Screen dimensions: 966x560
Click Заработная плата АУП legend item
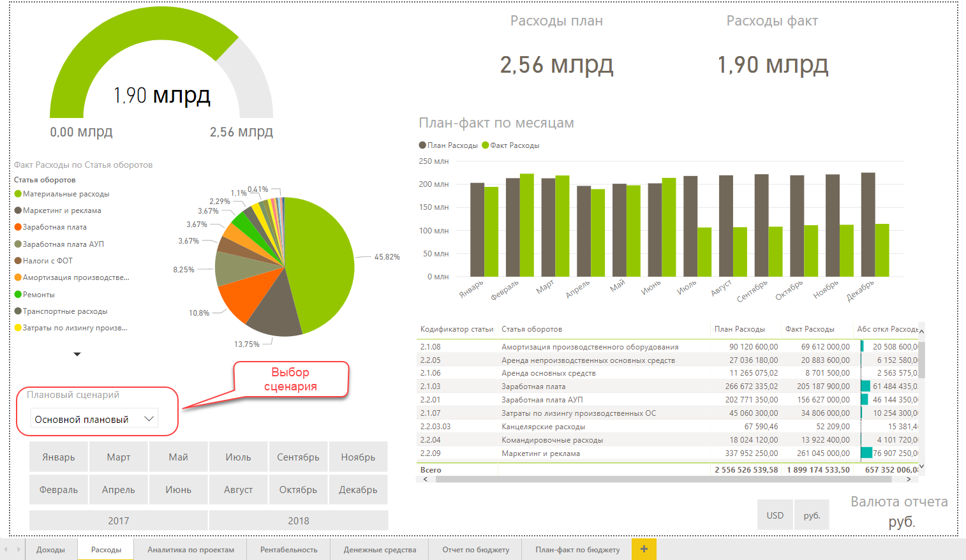pyautogui.click(x=59, y=244)
